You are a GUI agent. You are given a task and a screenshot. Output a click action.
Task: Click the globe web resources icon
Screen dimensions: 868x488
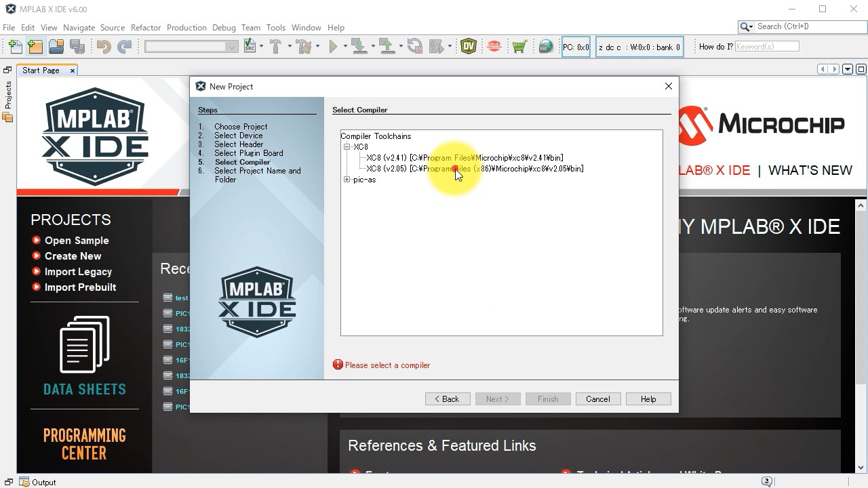pyautogui.click(x=546, y=47)
